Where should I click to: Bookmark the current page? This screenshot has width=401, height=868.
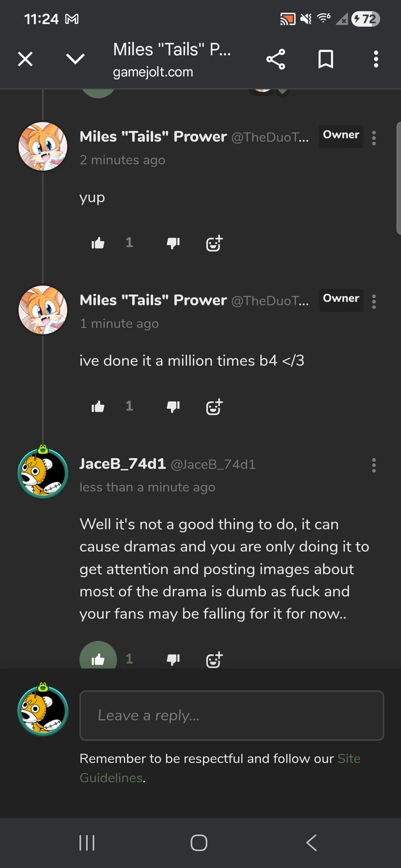point(326,59)
